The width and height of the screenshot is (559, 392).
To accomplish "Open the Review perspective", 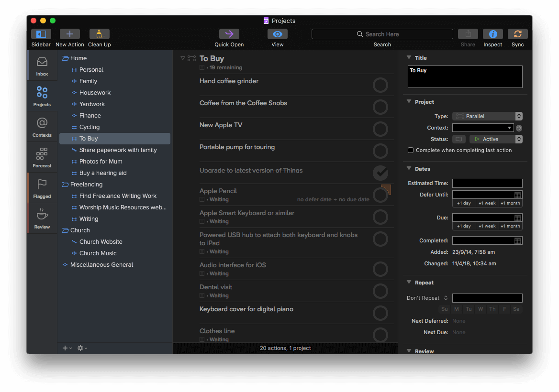I will [42, 218].
